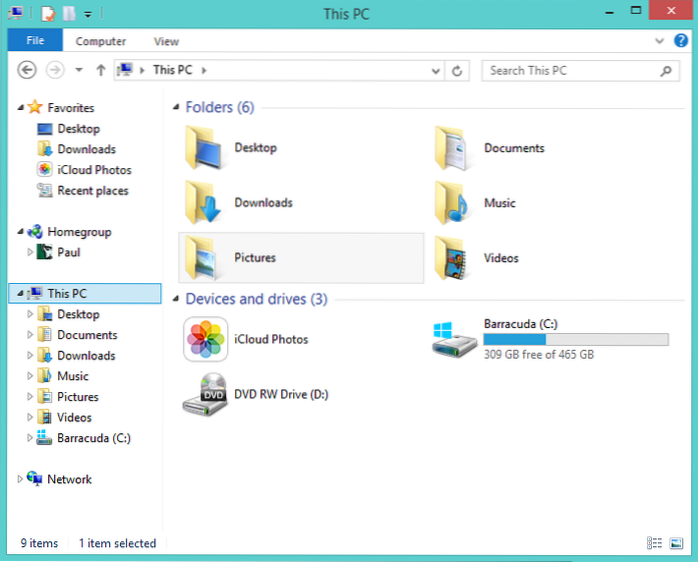Expand the Network tree node
The image size is (698, 562).
coord(20,480)
